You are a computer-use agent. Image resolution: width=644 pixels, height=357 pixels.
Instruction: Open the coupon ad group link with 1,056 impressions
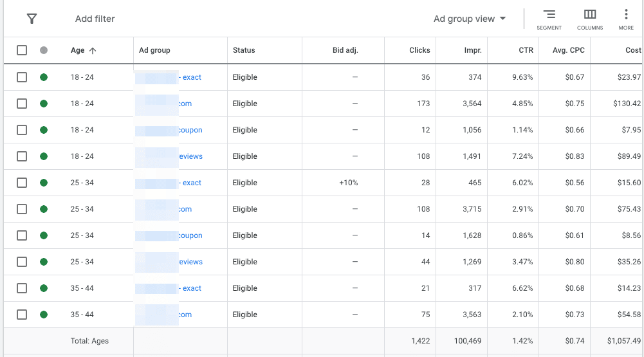point(190,130)
